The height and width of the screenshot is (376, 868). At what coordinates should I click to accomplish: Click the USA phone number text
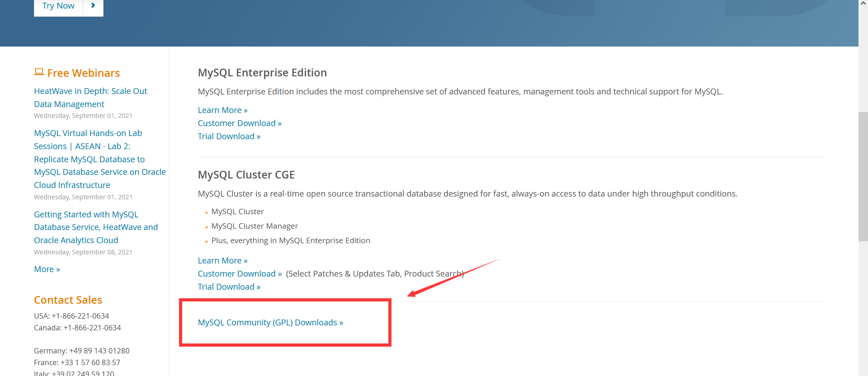point(71,316)
